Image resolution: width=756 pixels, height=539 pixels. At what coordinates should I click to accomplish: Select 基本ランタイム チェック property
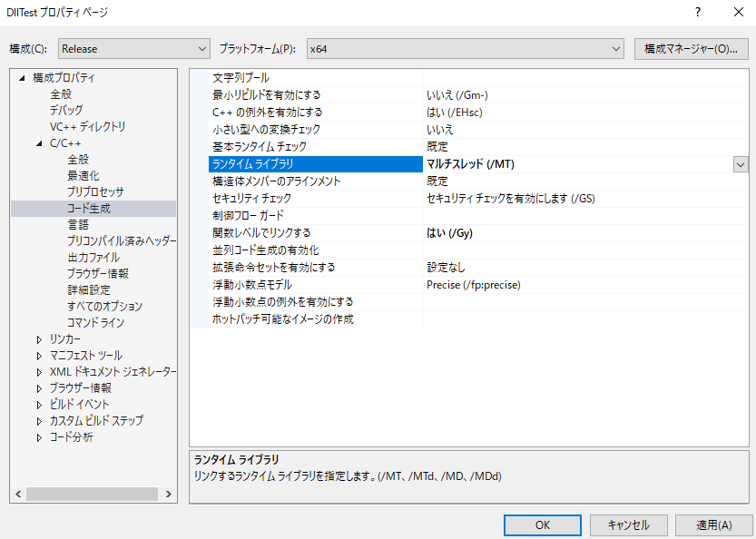316,147
